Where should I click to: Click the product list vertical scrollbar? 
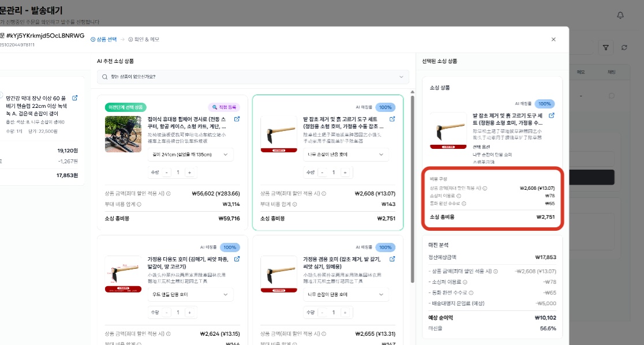[413, 189]
